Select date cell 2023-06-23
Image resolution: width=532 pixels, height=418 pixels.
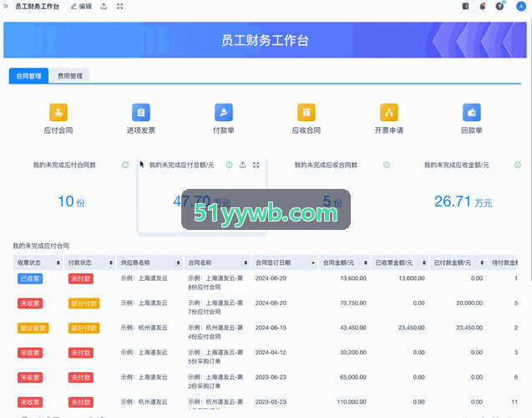(271, 377)
